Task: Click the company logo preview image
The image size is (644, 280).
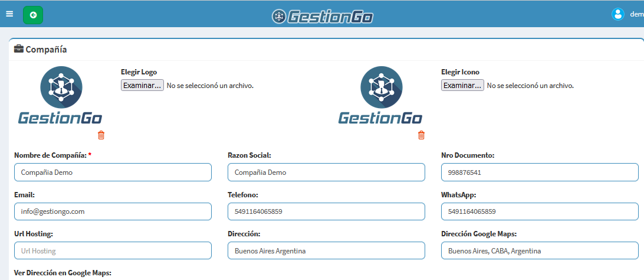Action: (60, 96)
